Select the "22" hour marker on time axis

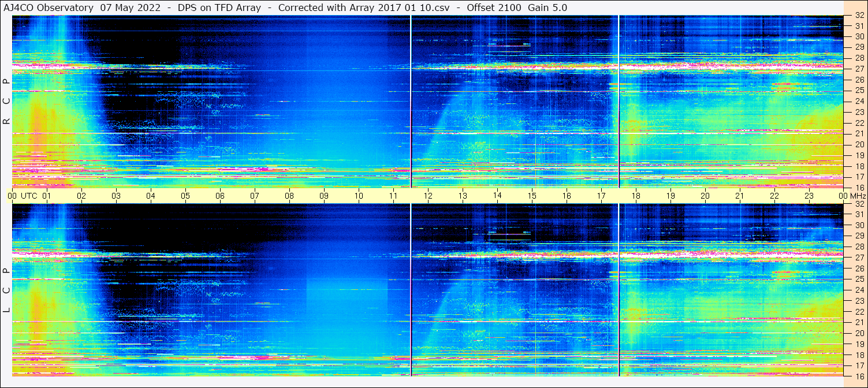coord(774,196)
